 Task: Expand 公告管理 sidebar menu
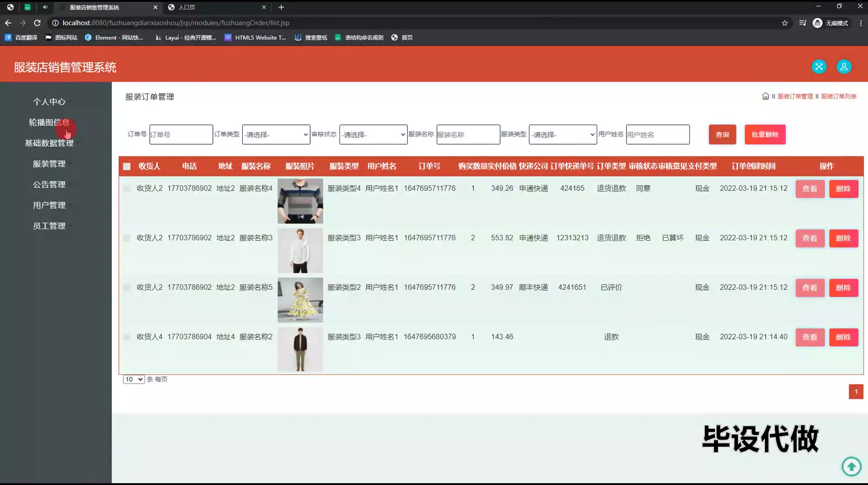coord(49,185)
